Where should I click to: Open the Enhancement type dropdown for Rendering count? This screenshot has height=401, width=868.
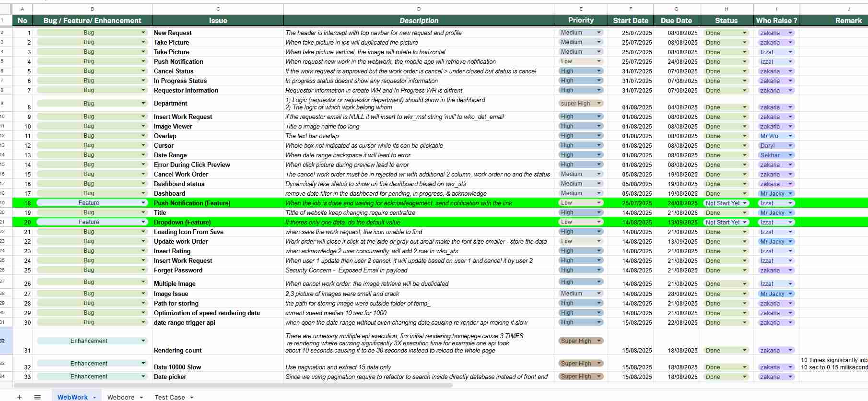143,341
